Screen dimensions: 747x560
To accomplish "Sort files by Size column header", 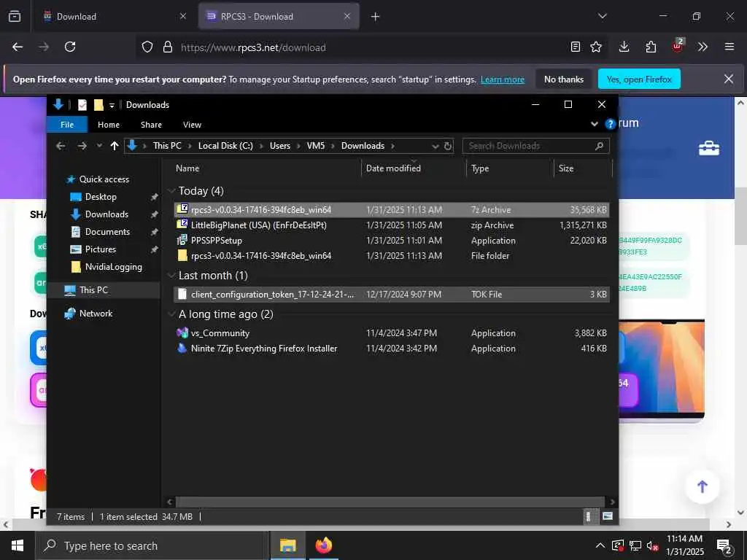I will pyautogui.click(x=566, y=168).
